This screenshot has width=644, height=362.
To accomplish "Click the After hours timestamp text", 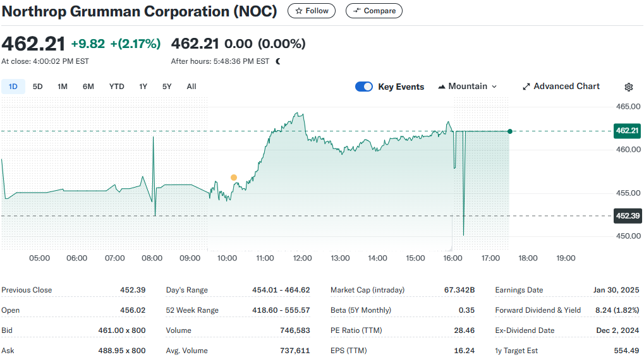I will click(x=220, y=61).
